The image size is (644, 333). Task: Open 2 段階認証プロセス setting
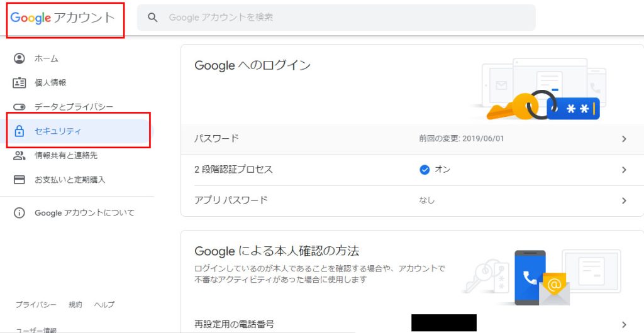(x=413, y=170)
